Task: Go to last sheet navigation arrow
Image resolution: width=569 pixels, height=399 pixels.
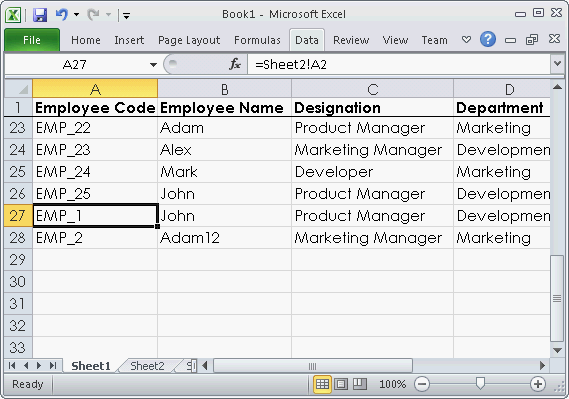Action: pos(53,365)
